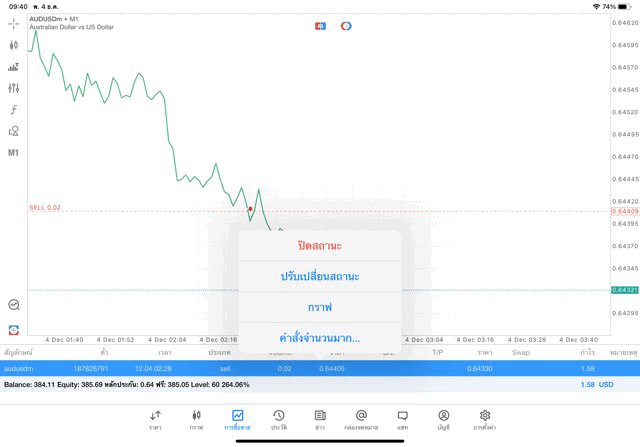Open the drawing objects shapes icon
The width and height of the screenshot is (640, 447).
[13, 131]
